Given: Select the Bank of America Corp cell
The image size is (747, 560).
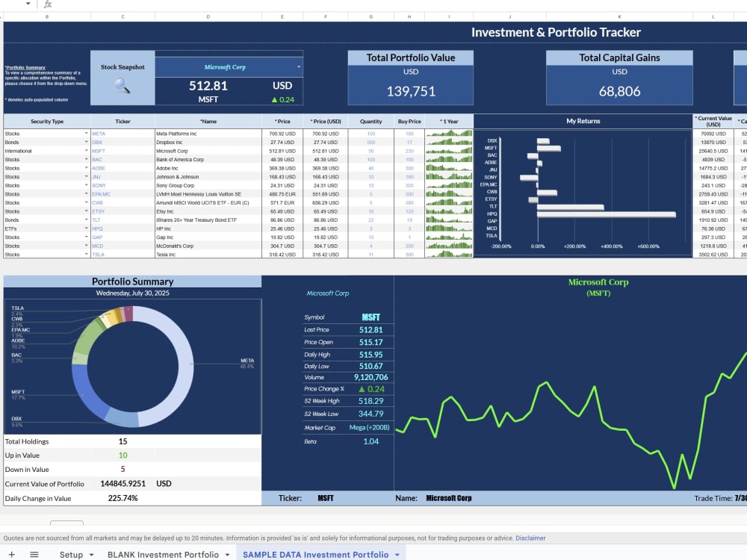Looking at the screenshot, I should coord(208,160).
